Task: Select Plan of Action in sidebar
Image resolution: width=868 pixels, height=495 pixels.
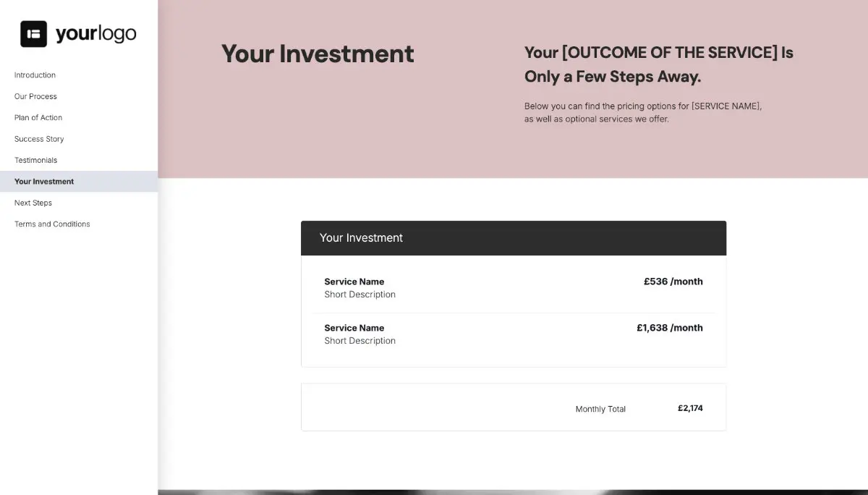Action: [x=38, y=117]
